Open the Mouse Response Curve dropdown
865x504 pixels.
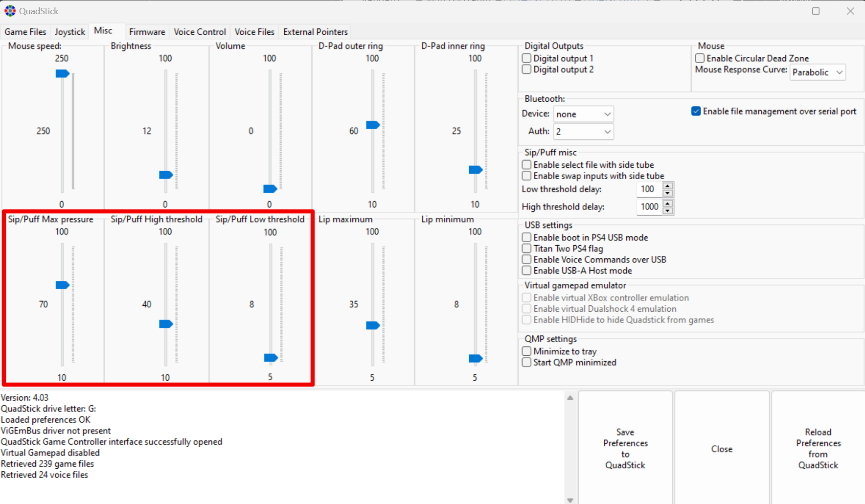coord(818,72)
